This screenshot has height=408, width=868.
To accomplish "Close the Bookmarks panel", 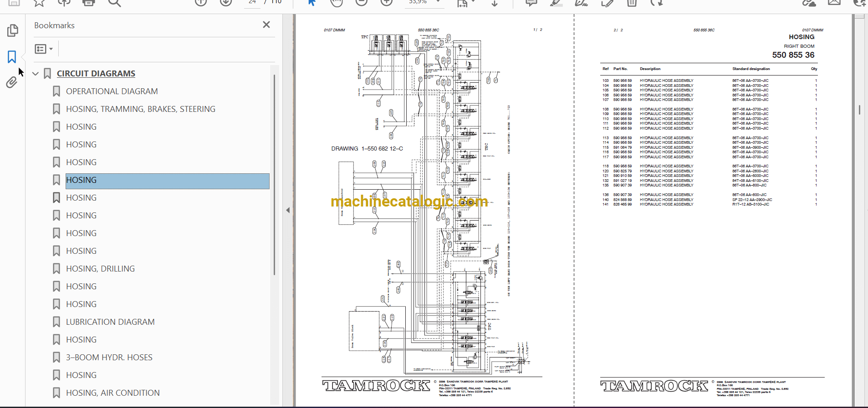I will coord(266,25).
